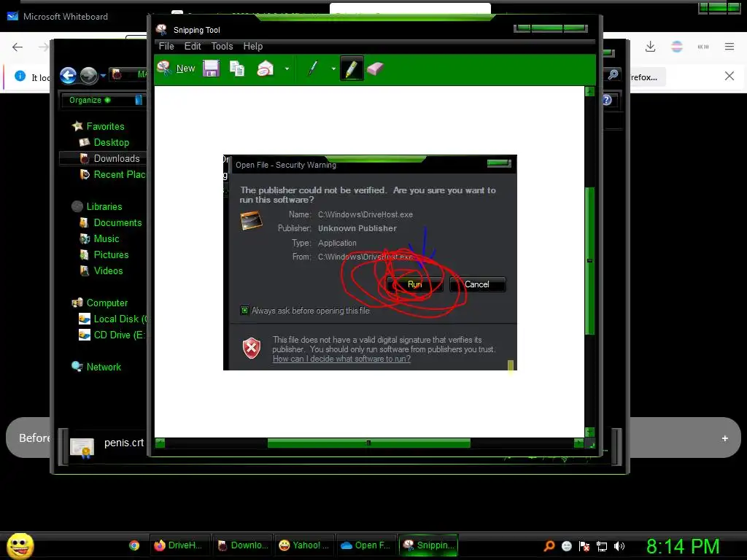Viewport: 747px width, 560px height.
Task: Send snip via envelope icon
Action: pos(266,69)
